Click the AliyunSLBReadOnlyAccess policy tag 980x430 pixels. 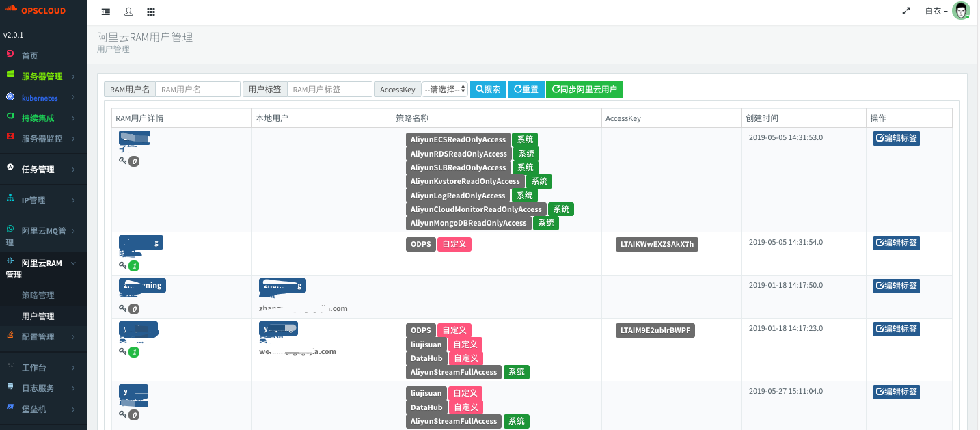pos(458,167)
